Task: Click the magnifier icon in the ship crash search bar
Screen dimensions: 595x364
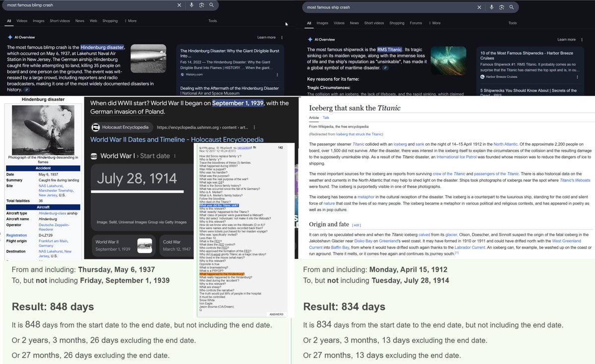Action: tap(511, 7)
